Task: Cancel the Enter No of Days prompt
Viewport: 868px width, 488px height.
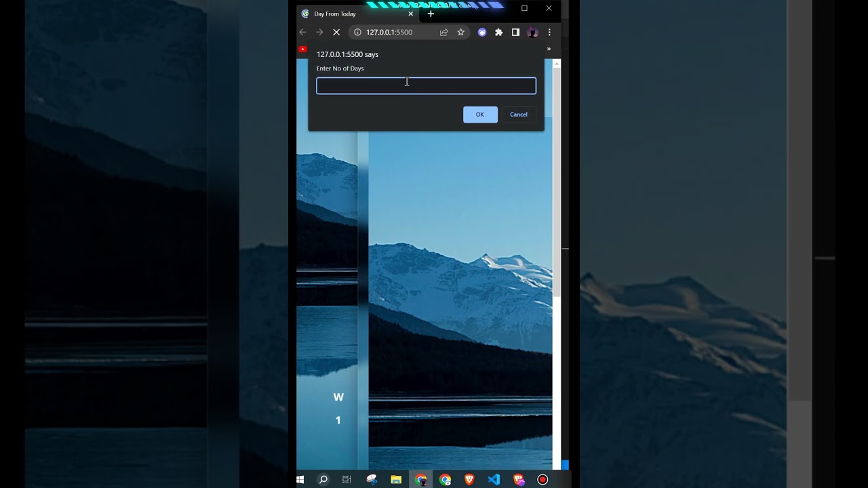Action: (519, 115)
